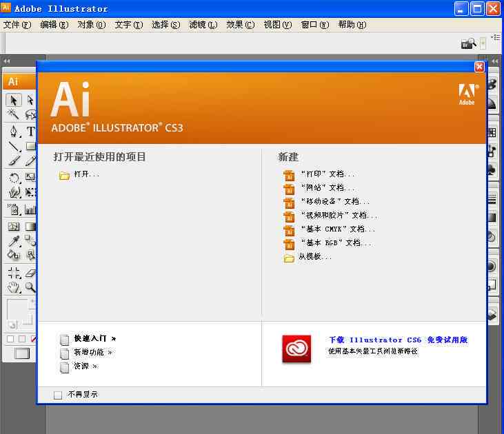Open Adobe Bridge from control bar

[468, 43]
